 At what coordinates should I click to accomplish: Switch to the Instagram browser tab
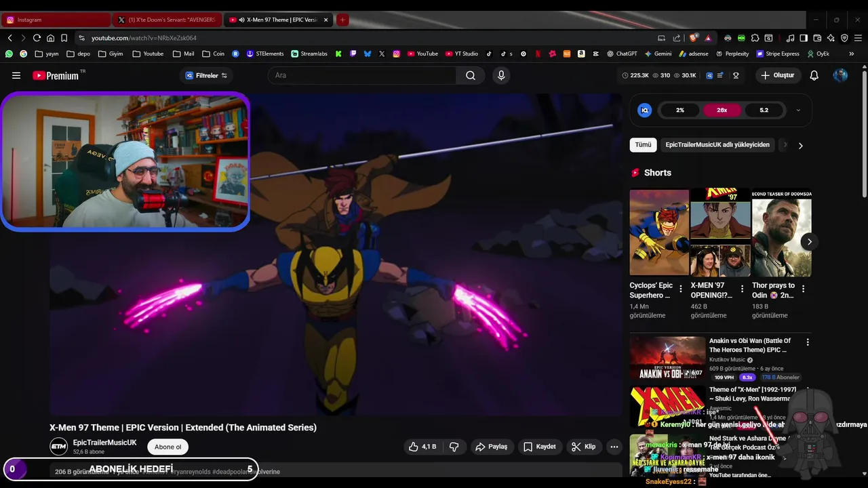coord(56,20)
